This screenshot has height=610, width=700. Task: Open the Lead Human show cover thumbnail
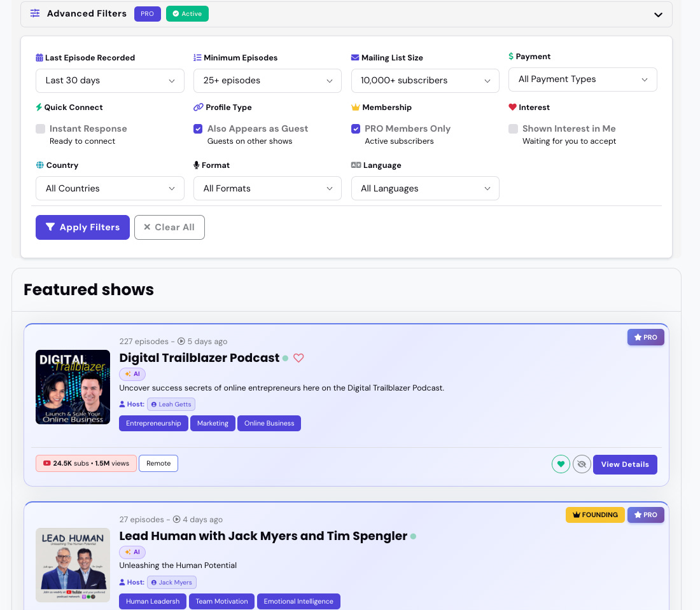[73, 565]
